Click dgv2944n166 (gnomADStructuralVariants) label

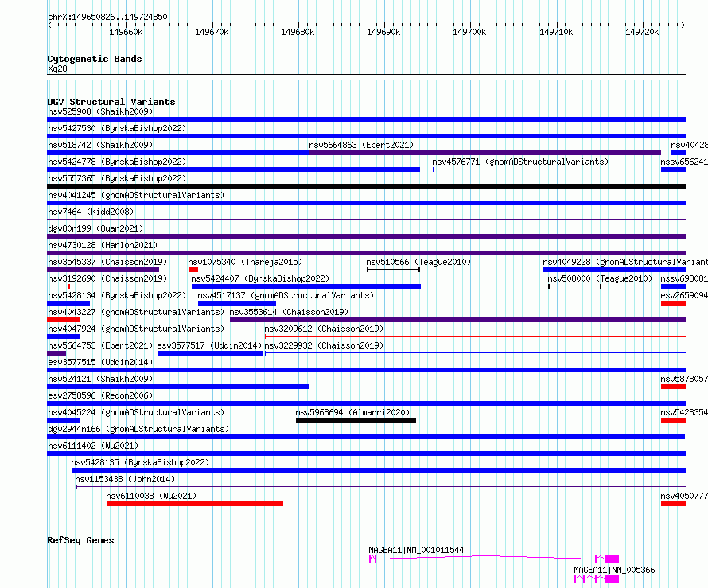coord(138,429)
